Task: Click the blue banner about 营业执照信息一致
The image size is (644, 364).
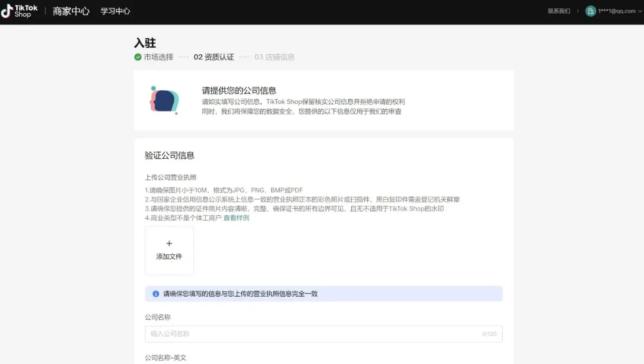Action: coord(324,294)
